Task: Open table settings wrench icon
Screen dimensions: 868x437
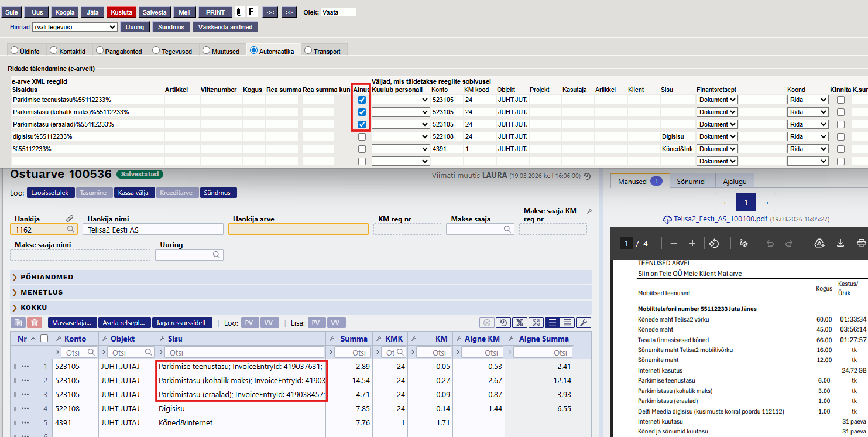Action: pyautogui.click(x=582, y=323)
